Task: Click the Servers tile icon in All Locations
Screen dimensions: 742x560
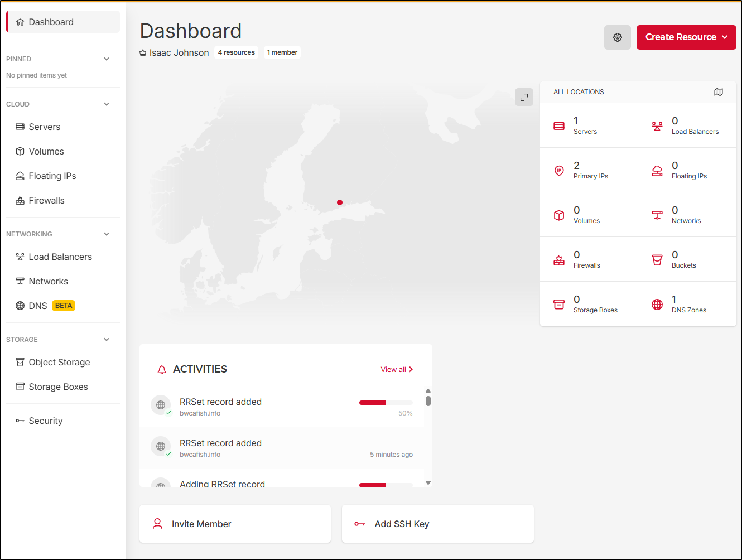Action: (x=559, y=126)
